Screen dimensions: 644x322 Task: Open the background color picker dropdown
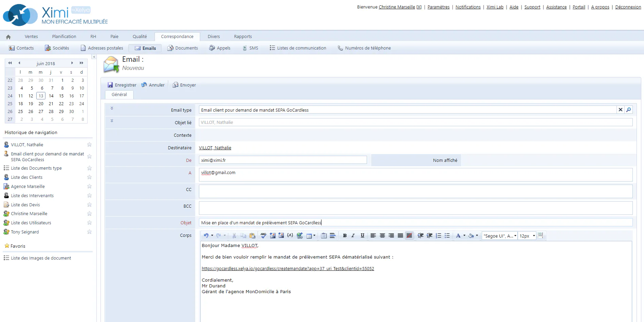point(477,235)
